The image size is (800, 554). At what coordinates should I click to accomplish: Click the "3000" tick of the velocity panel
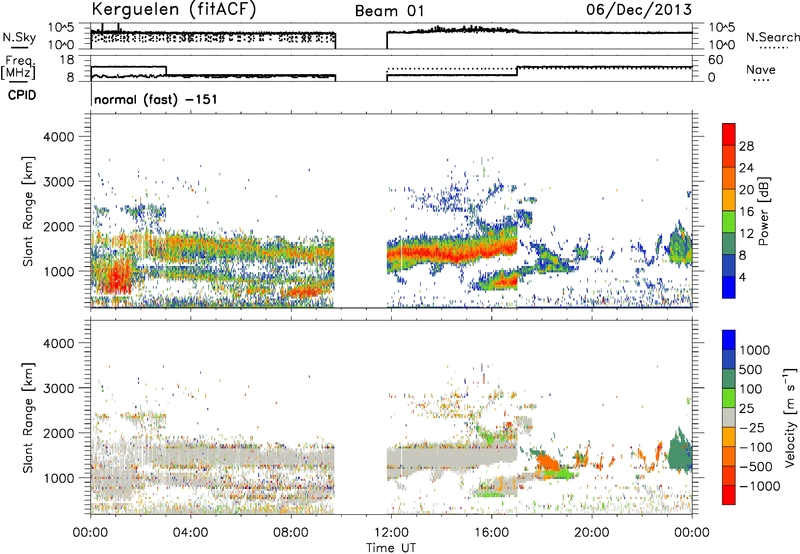coord(58,388)
